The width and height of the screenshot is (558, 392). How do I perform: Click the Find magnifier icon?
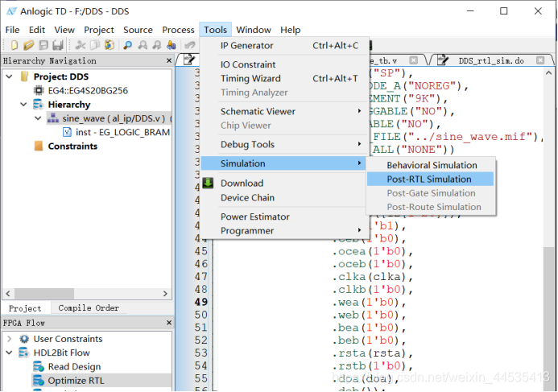127,45
